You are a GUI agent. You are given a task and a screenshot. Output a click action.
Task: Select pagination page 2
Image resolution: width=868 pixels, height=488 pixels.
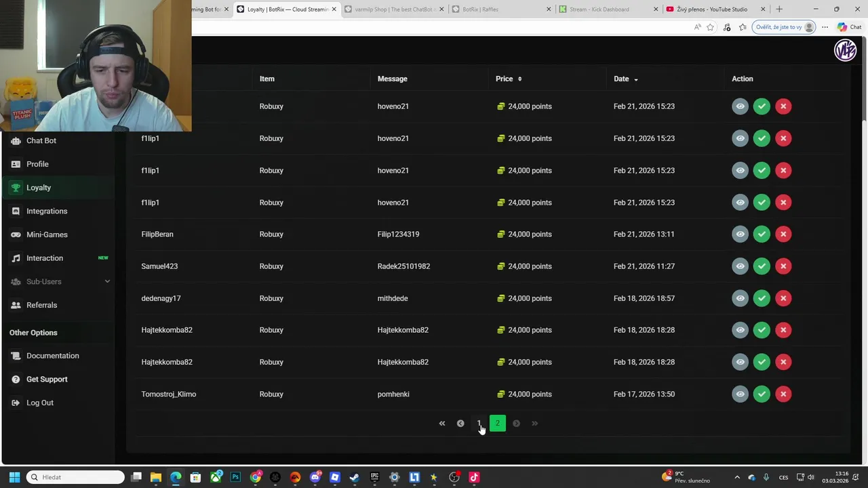(497, 424)
